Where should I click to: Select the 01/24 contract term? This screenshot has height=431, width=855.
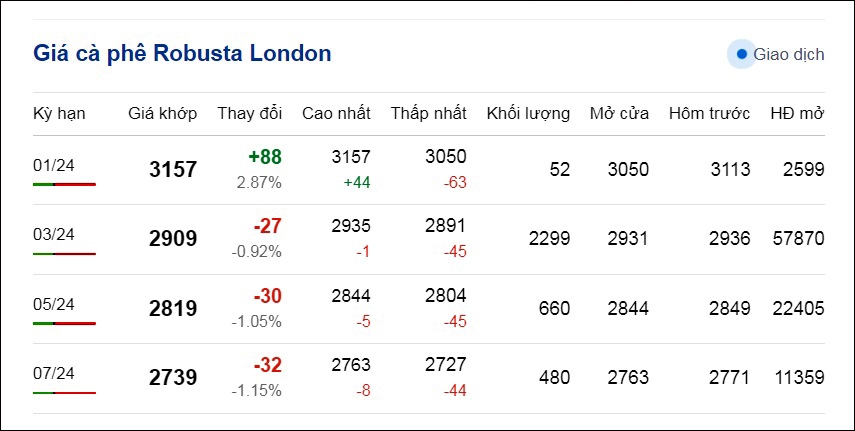tap(53, 165)
